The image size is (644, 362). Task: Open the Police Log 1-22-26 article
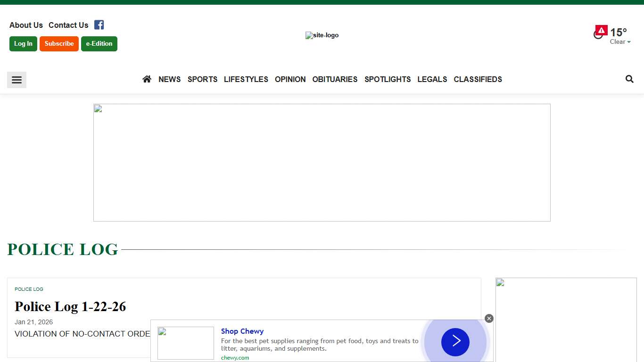coord(70,306)
